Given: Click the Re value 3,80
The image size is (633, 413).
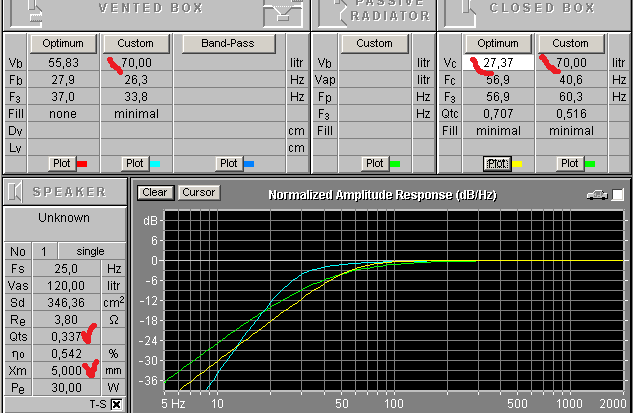Looking at the screenshot, I should tap(66, 320).
